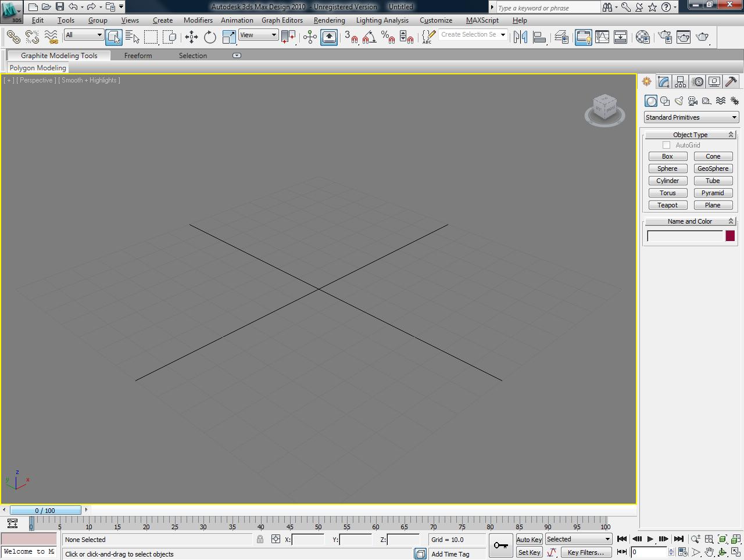Viewport: 744px width, 560px height.
Task: Select the Lights category icon
Action: [x=679, y=101]
